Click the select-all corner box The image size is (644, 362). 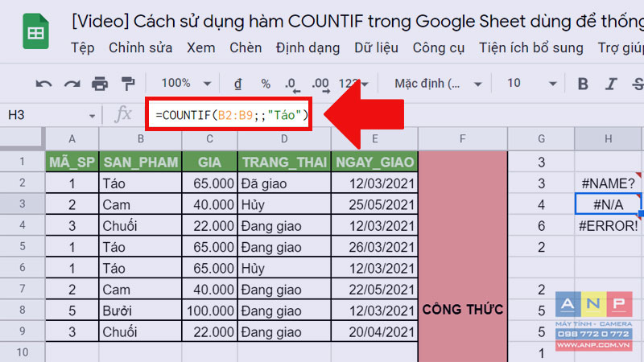pos(23,138)
